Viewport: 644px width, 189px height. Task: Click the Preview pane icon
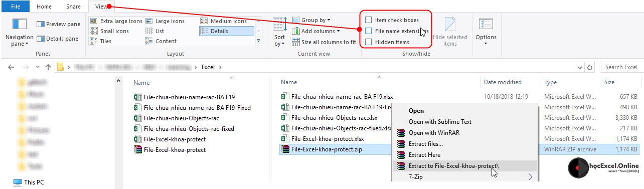point(41,24)
